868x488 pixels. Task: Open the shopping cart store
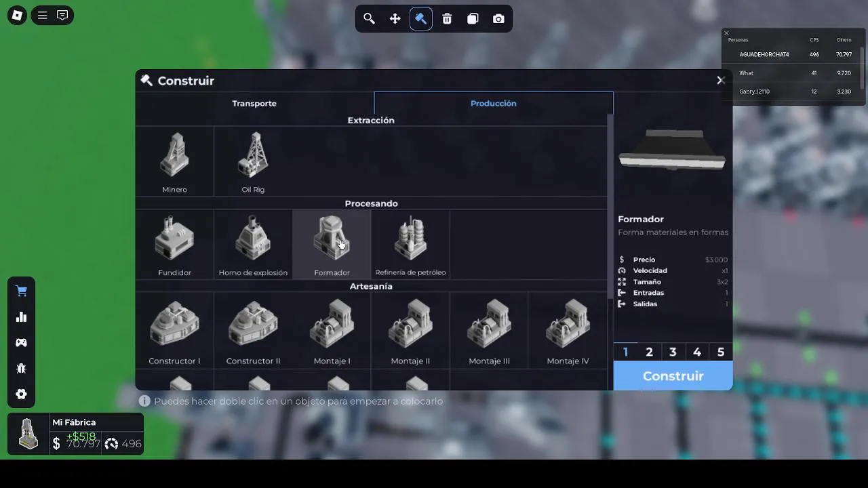(x=22, y=291)
